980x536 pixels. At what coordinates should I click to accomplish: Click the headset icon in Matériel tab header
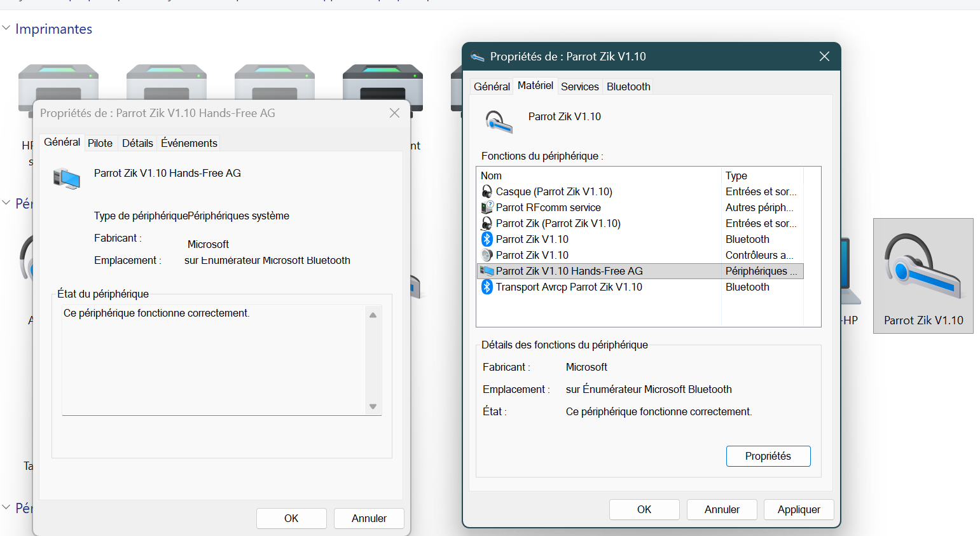(x=499, y=121)
